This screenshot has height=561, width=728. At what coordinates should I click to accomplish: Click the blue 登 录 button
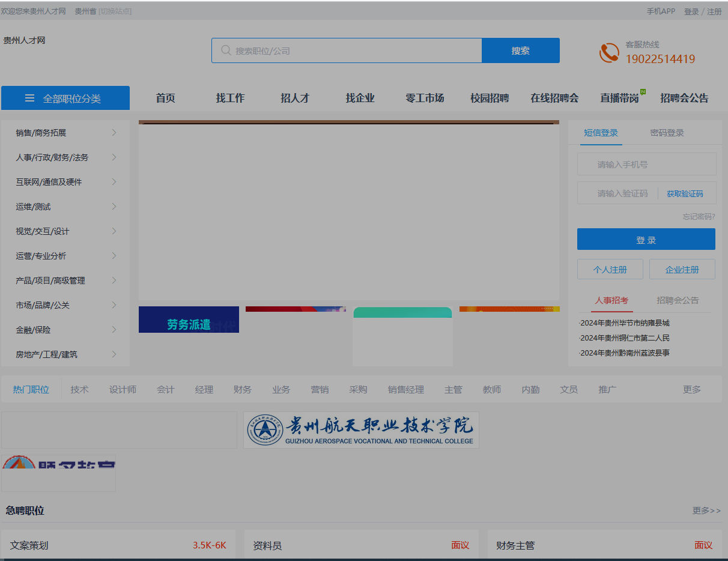(646, 239)
